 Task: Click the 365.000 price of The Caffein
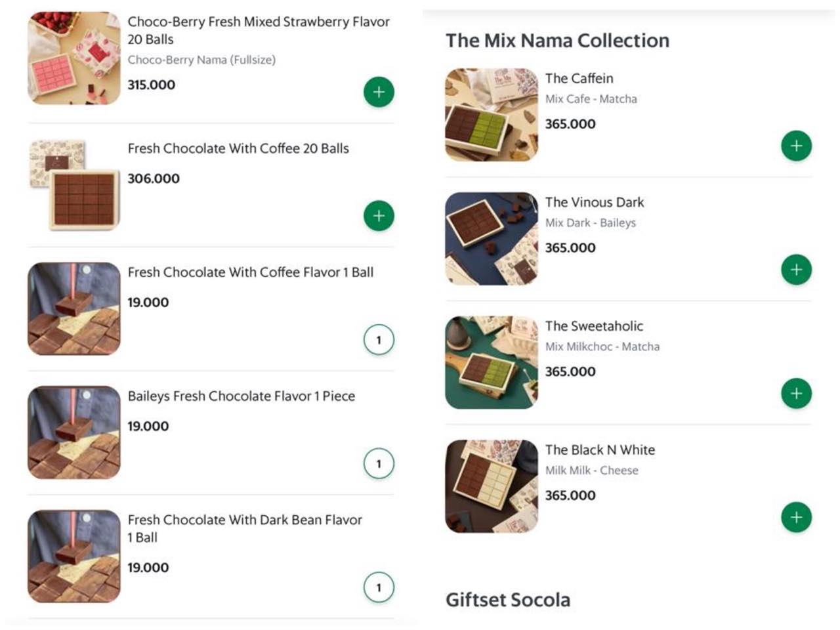click(570, 123)
